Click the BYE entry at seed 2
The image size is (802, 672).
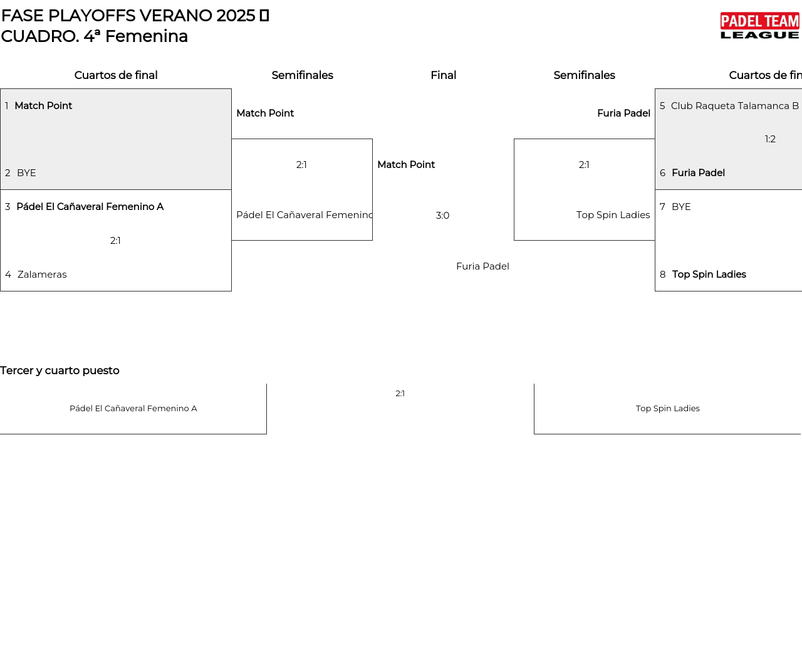click(26, 173)
